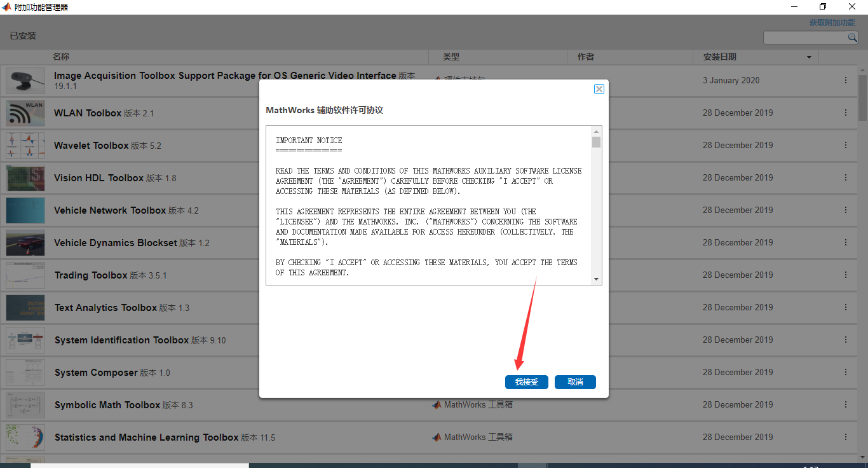Image resolution: width=868 pixels, height=468 pixels.
Task: Click the Text Analytics Toolbox thumbnail
Action: [x=25, y=308]
